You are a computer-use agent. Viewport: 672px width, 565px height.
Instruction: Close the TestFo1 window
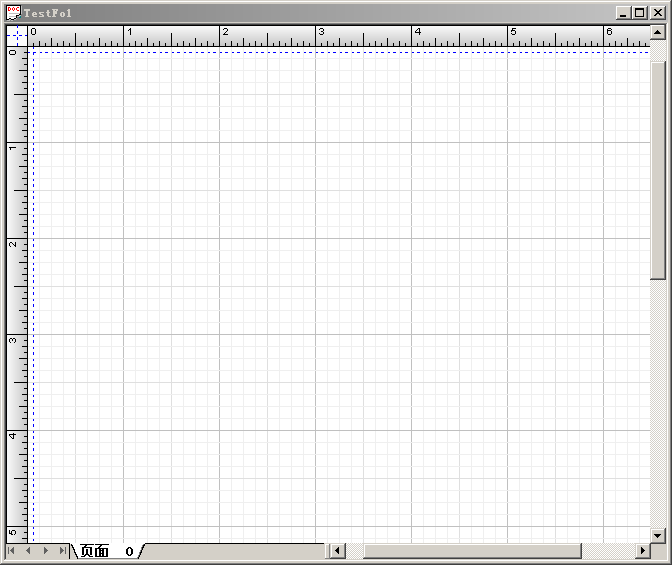657,13
